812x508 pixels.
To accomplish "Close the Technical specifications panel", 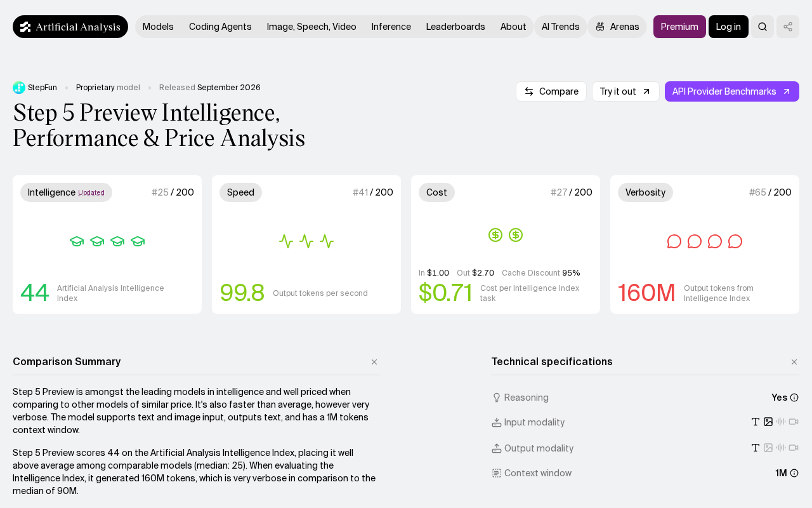I will tap(794, 362).
